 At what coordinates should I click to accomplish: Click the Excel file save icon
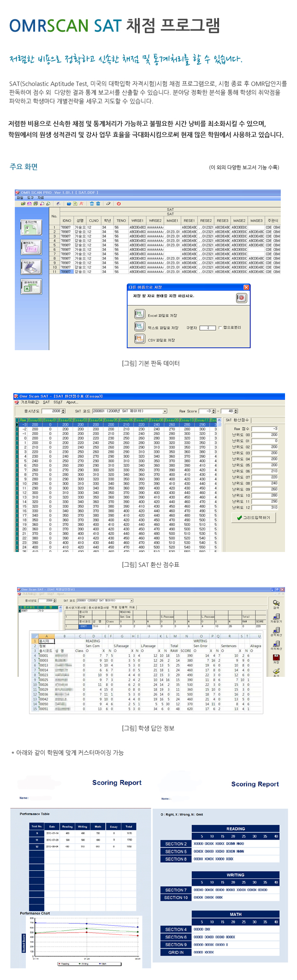139,314
